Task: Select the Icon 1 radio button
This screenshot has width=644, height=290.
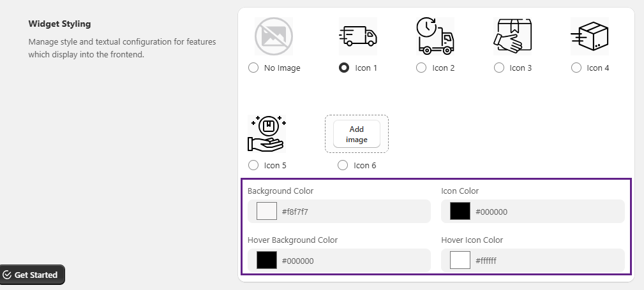Action: (344, 68)
